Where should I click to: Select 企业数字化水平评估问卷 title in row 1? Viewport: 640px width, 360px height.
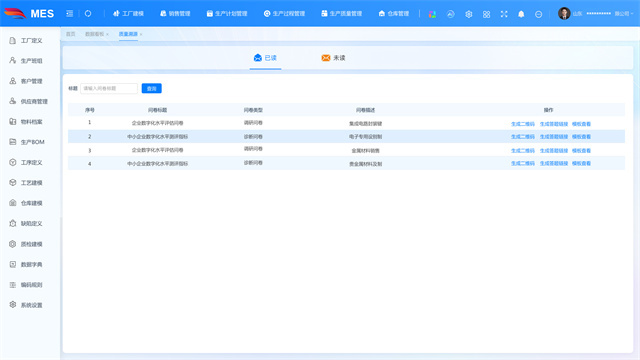pyautogui.click(x=158, y=123)
